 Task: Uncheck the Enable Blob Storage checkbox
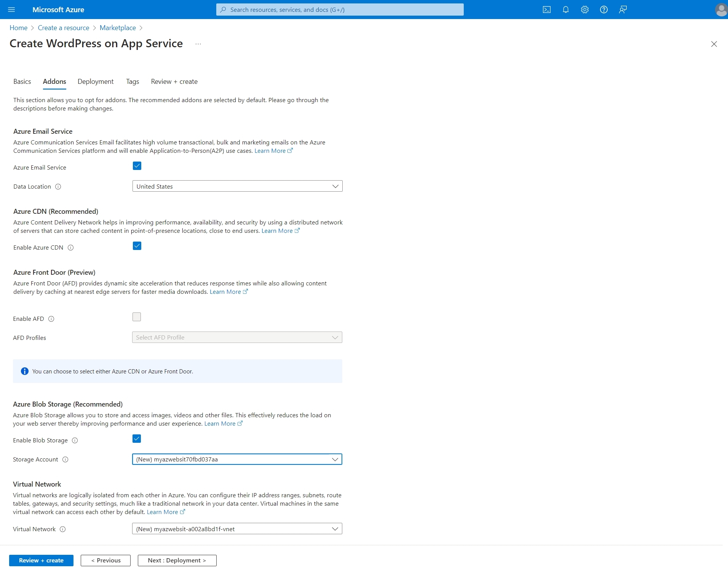pos(137,439)
